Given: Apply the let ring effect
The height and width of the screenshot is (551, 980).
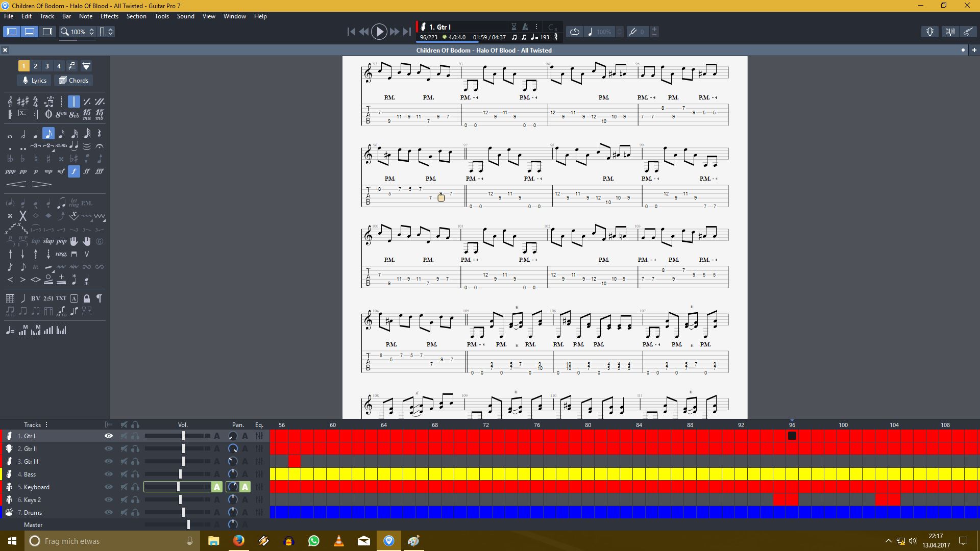Looking at the screenshot, I should click(74, 203).
